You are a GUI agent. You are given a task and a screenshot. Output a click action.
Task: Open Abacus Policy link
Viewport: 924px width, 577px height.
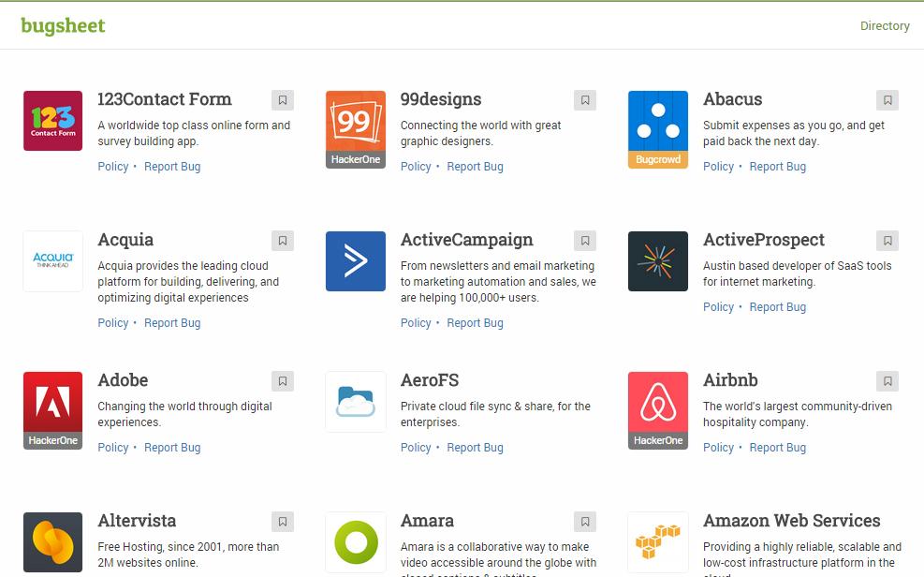coord(718,167)
